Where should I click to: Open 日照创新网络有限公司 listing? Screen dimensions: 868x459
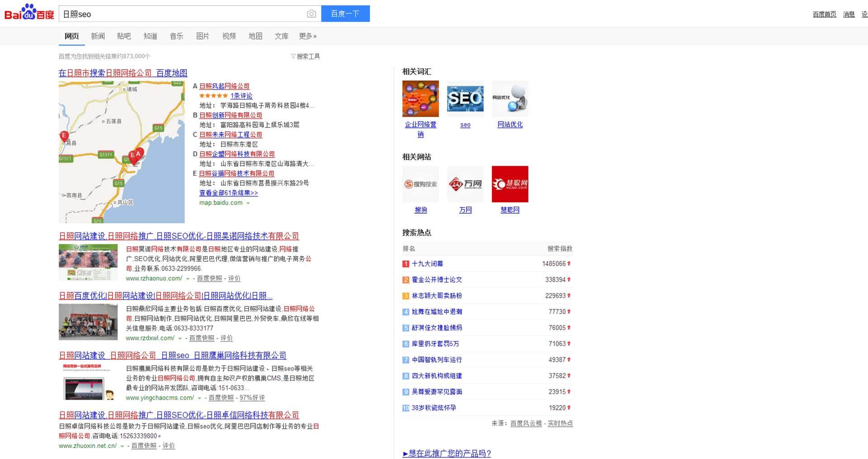point(231,115)
